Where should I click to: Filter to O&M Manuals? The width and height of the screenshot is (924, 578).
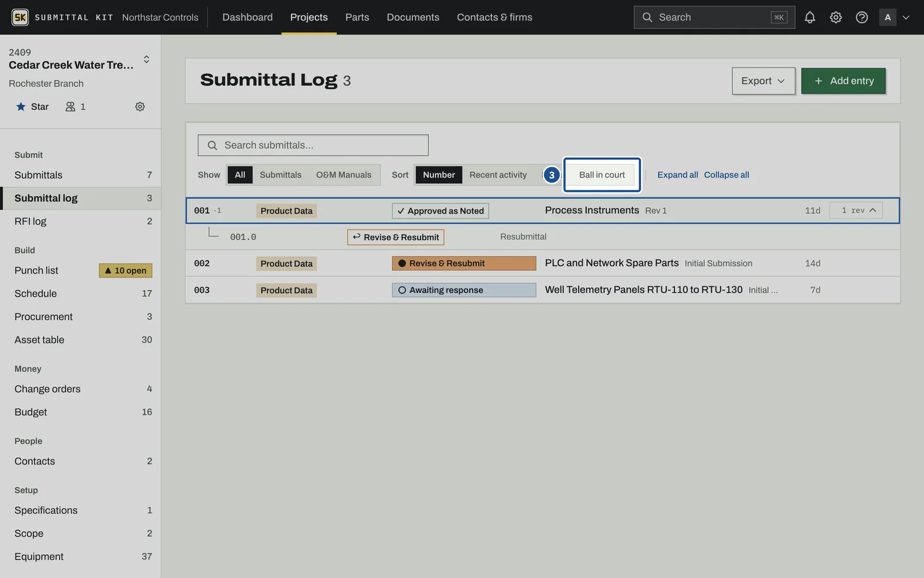344,175
